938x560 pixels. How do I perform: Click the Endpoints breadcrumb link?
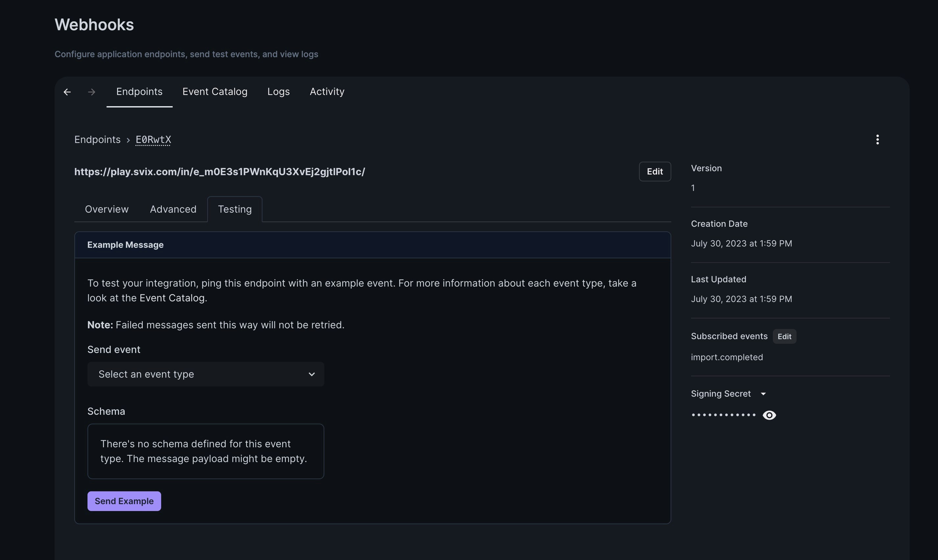point(97,140)
